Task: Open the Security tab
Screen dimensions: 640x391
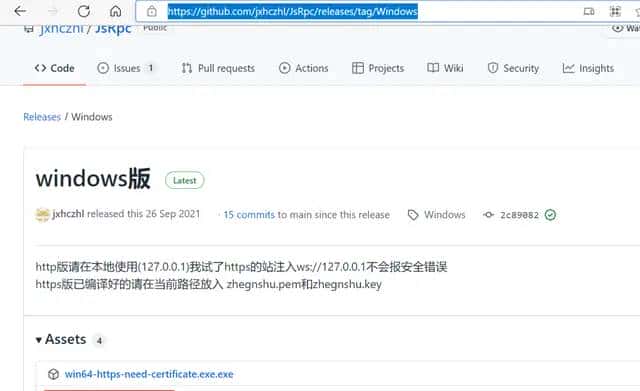Action: tap(513, 68)
